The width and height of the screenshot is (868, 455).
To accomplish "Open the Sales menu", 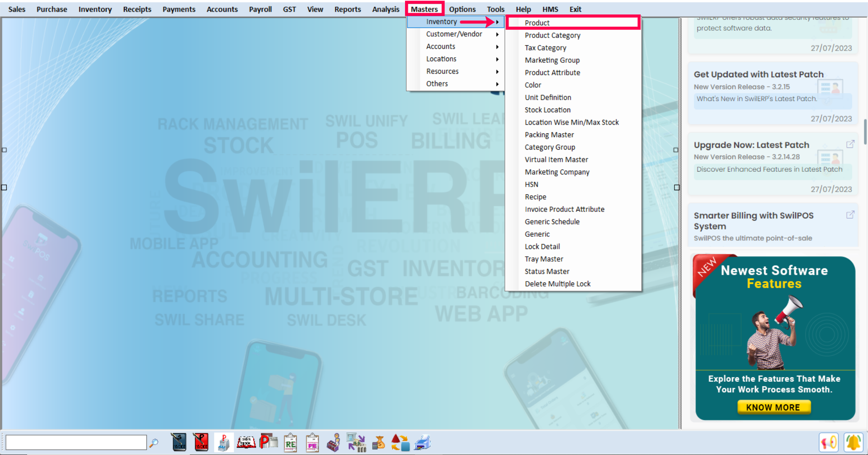I will click(x=17, y=9).
